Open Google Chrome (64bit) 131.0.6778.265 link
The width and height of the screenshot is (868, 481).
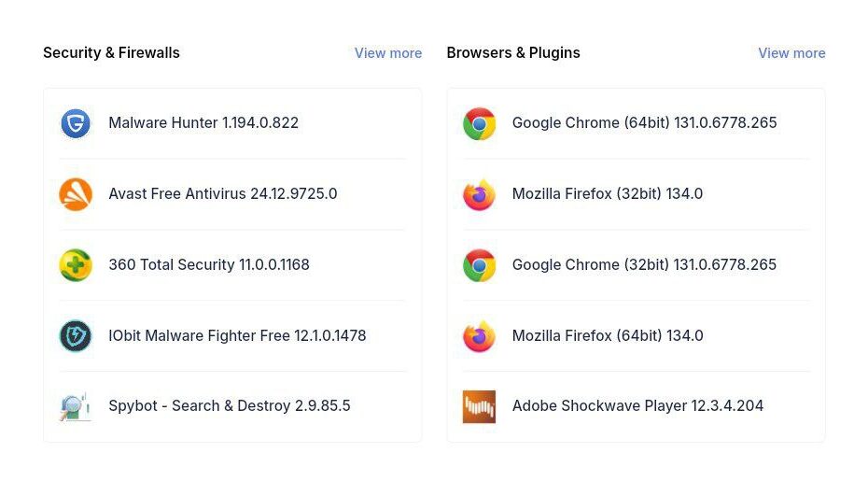[x=644, y=122]
